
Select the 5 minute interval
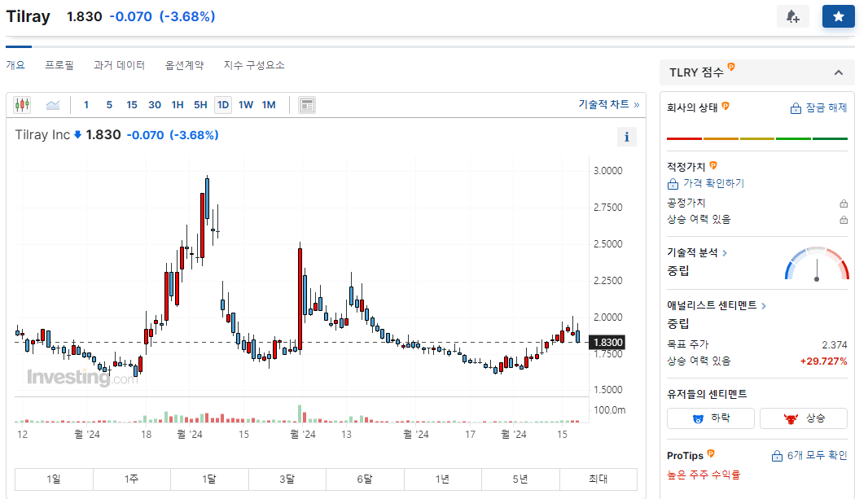pyautogui.click(x=109, y=104)
